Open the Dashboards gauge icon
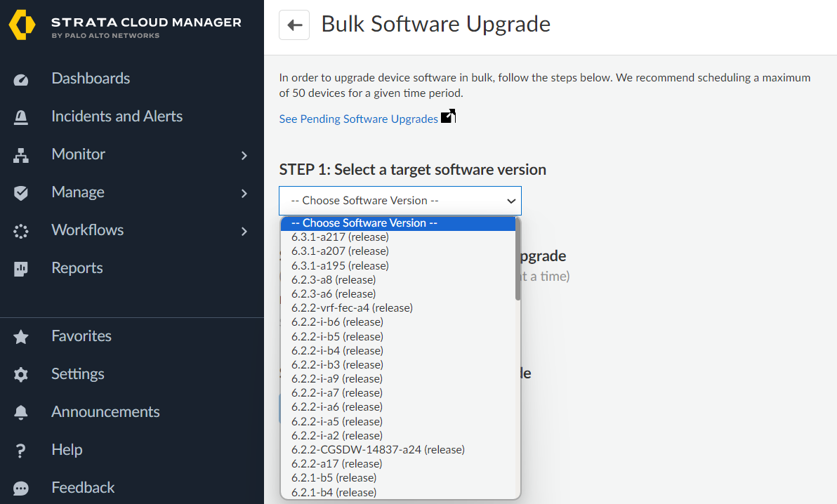The image size is (837, 504). (21, 79)
